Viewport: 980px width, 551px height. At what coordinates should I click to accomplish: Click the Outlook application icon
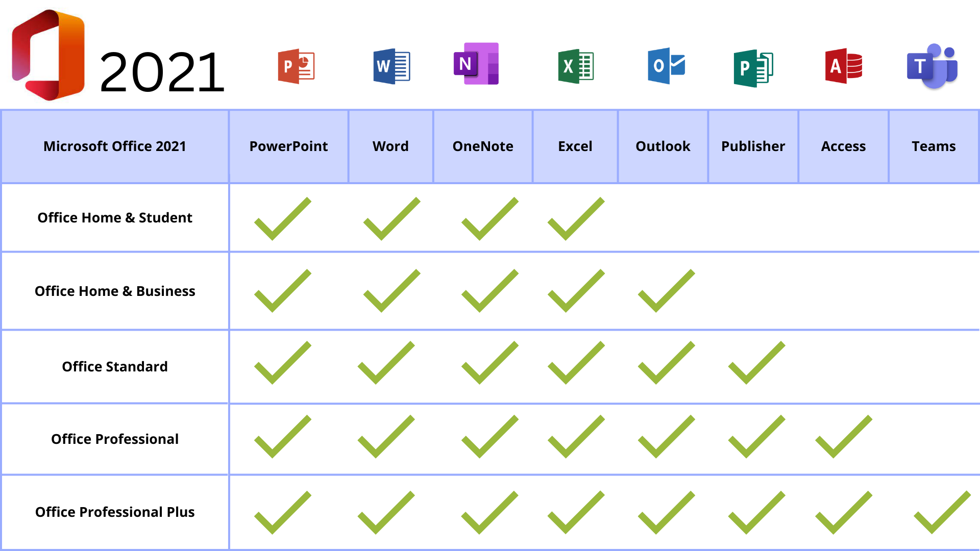click(665, 66)
